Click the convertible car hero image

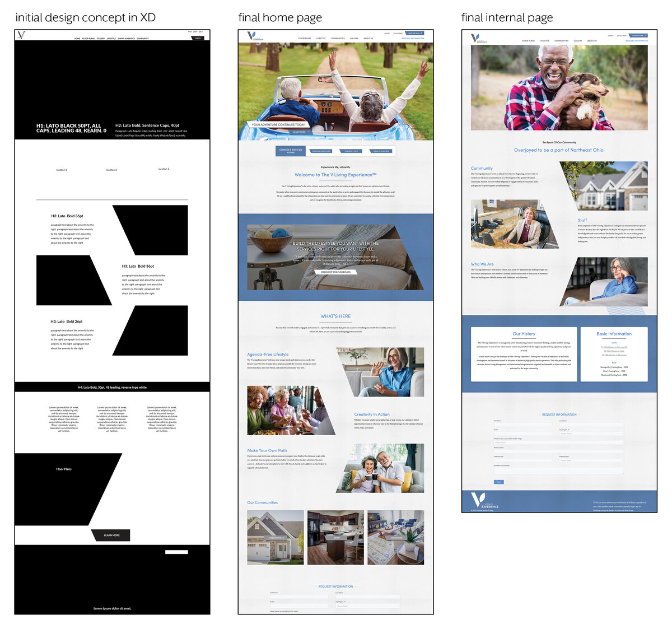coord(336,91)
